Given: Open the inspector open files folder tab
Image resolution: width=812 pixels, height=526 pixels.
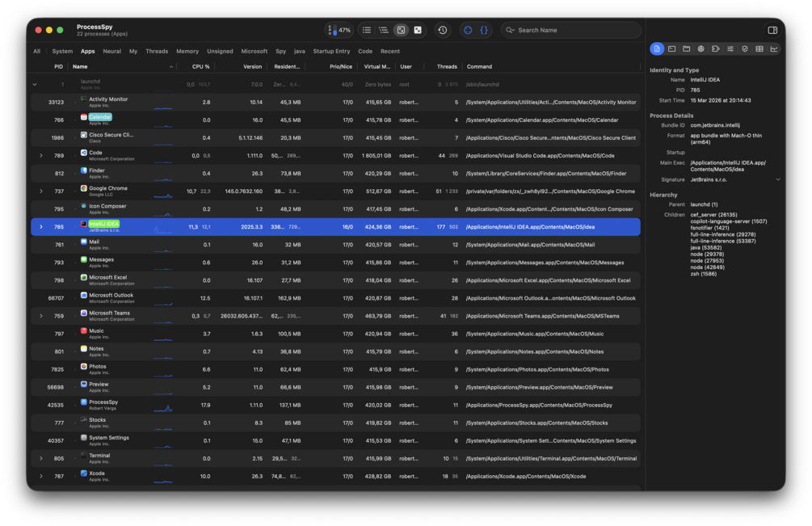Looking at the screenshot, I should tap(686, 48).
